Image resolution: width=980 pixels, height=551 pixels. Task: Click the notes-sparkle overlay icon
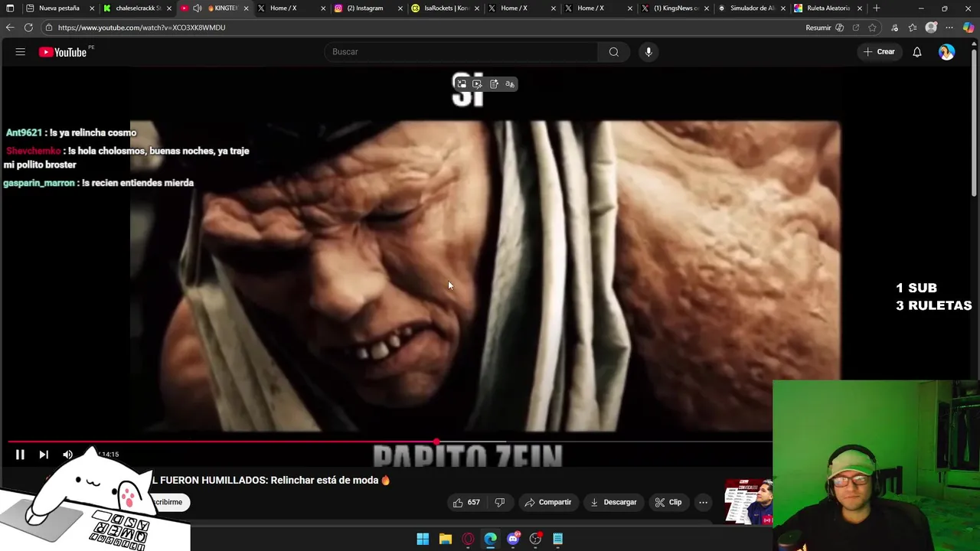pos(494,84)
